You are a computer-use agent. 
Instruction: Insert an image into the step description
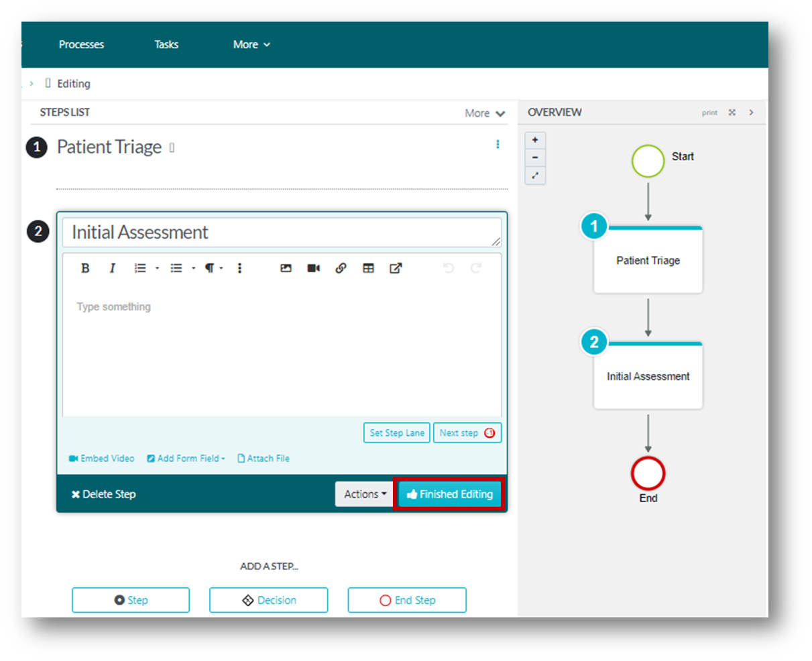286,267
